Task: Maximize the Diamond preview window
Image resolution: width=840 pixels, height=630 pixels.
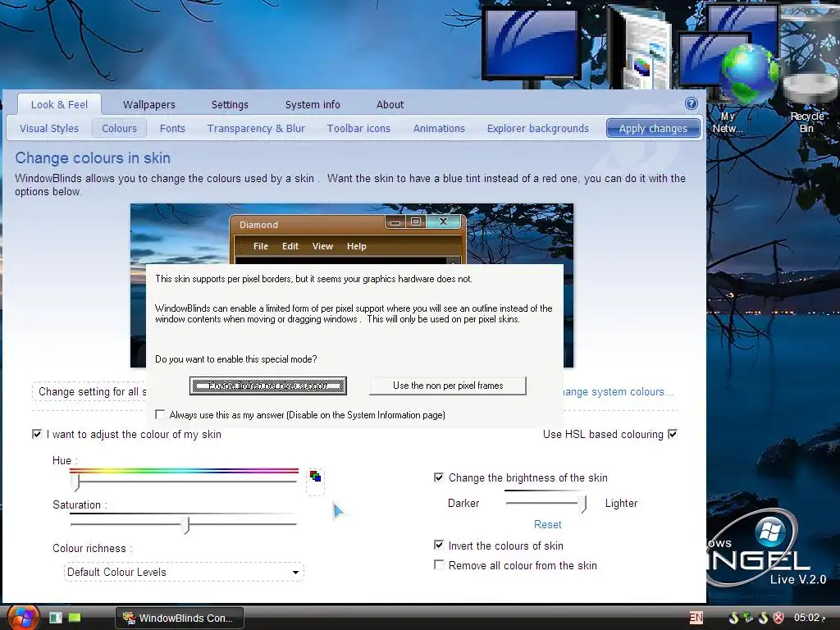Action: (x=416, y=221)
